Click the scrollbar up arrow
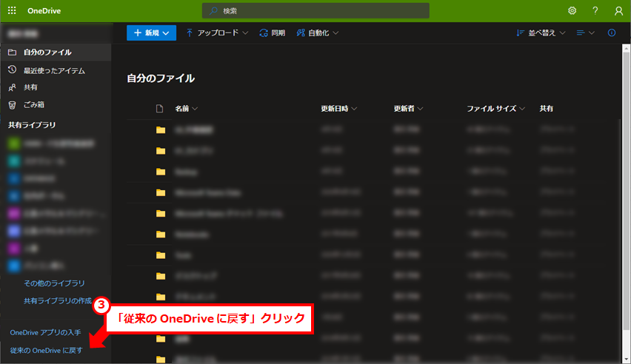Image resolution: width=631 pixels, height=364 pixels. click(x=626, y=49)
